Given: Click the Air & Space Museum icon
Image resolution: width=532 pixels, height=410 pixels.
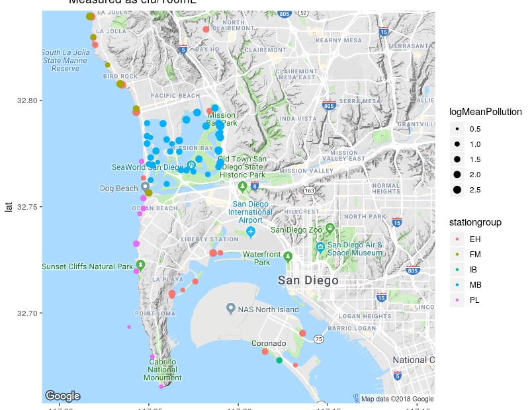Looking at the screenshot, I should (320, 247).
